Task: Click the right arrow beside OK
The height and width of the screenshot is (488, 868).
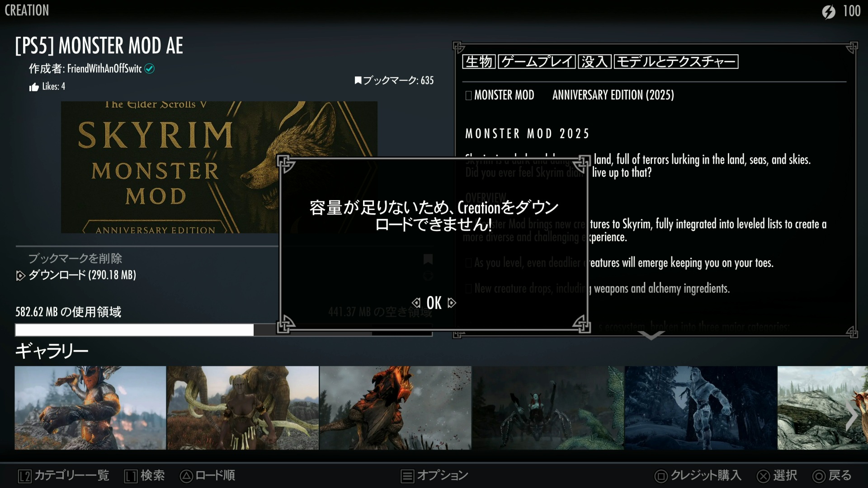Action: click(x=452, y=303)
